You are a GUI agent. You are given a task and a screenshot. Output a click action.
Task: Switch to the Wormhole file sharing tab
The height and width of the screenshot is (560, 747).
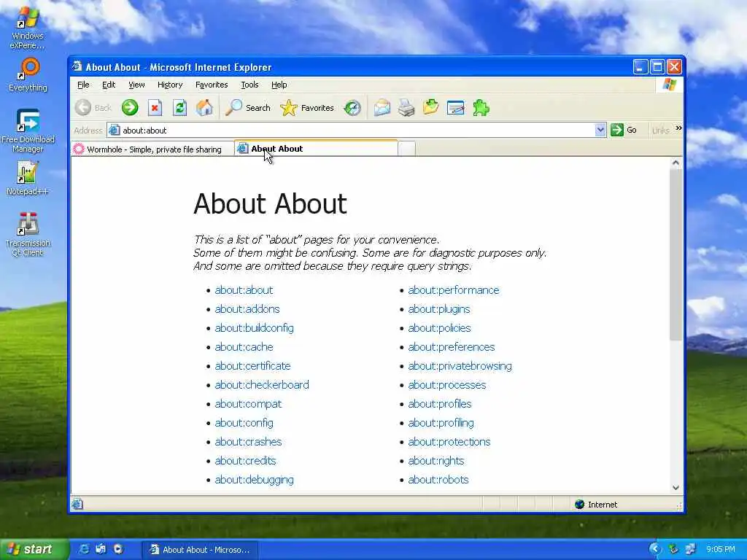point(152,149)
